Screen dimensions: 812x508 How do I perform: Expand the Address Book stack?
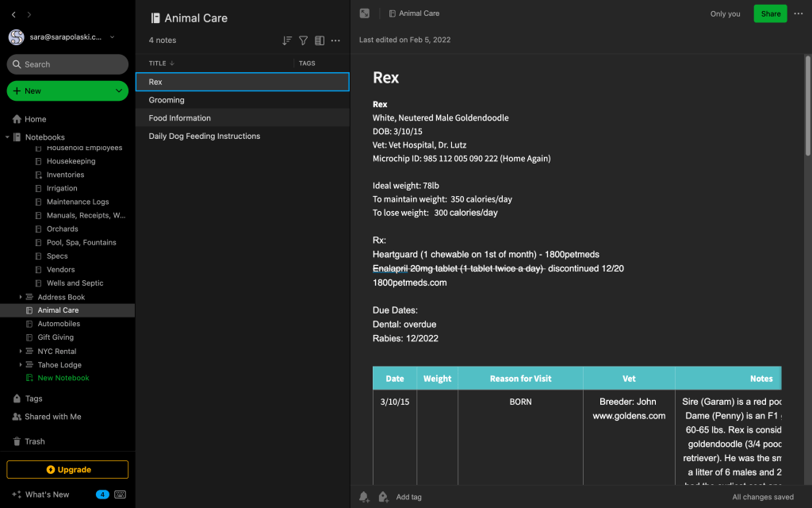pos(21,297)
